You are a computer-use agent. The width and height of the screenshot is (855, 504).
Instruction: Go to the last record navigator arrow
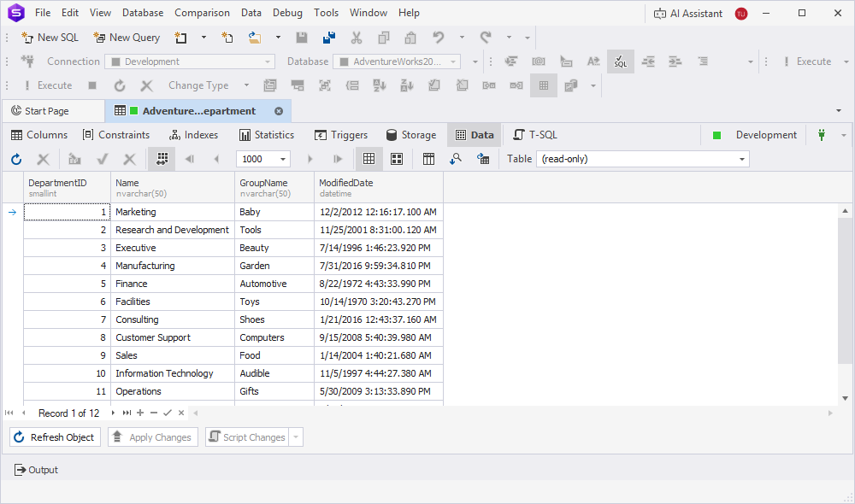127,413
